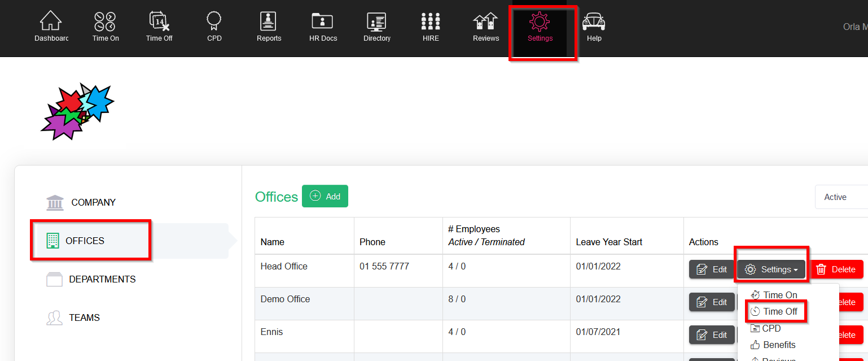Open the HIRE people icon

point(431,23)
